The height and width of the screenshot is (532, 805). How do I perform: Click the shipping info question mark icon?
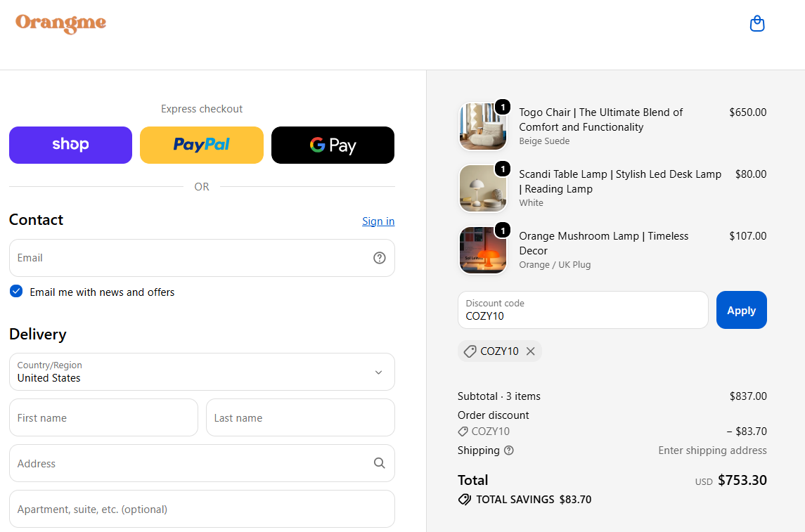(509, 450)
